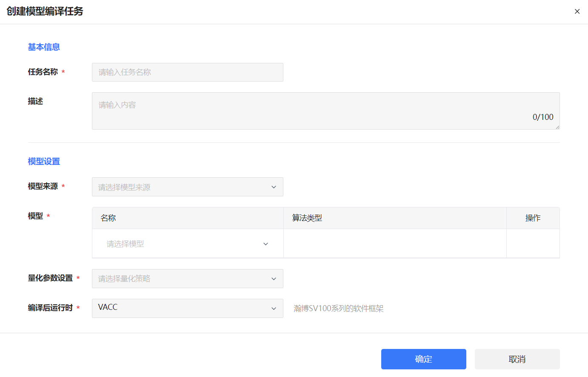Open the 模型来源 dropdown
This screenshot has height=377, width=588.
[188, 187]
